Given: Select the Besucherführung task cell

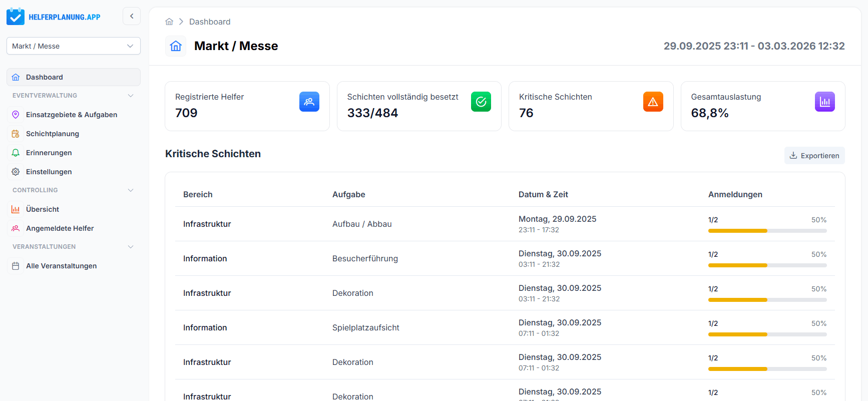Looking at the screenshot, I should pos(365,258).
